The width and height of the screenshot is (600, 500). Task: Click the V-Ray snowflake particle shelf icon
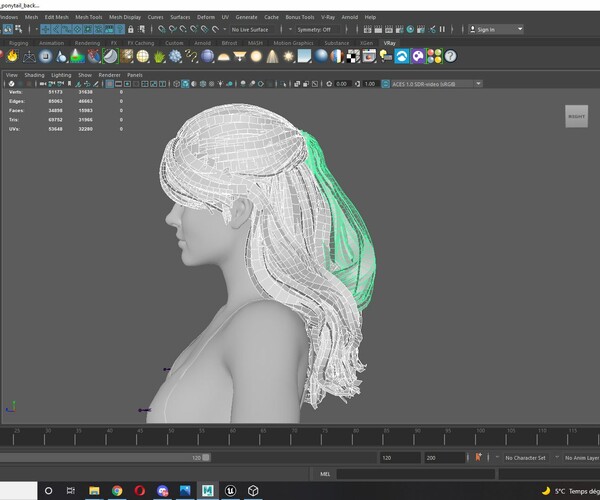pyautogui.click(x=175, y=56)
